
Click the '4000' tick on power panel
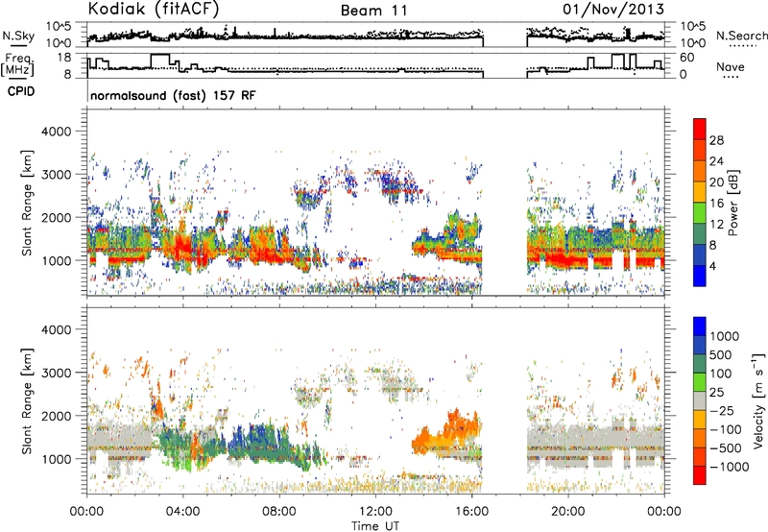[56, 132]
